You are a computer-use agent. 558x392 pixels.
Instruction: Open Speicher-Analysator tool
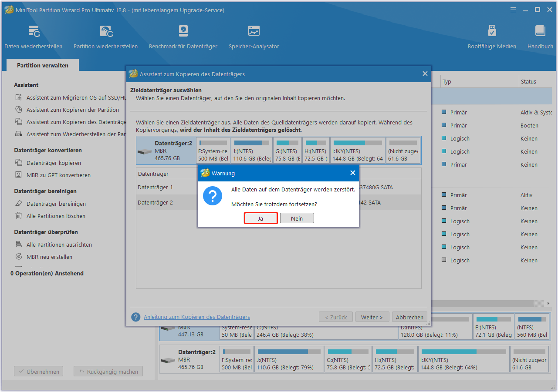(x=254, y=37)
